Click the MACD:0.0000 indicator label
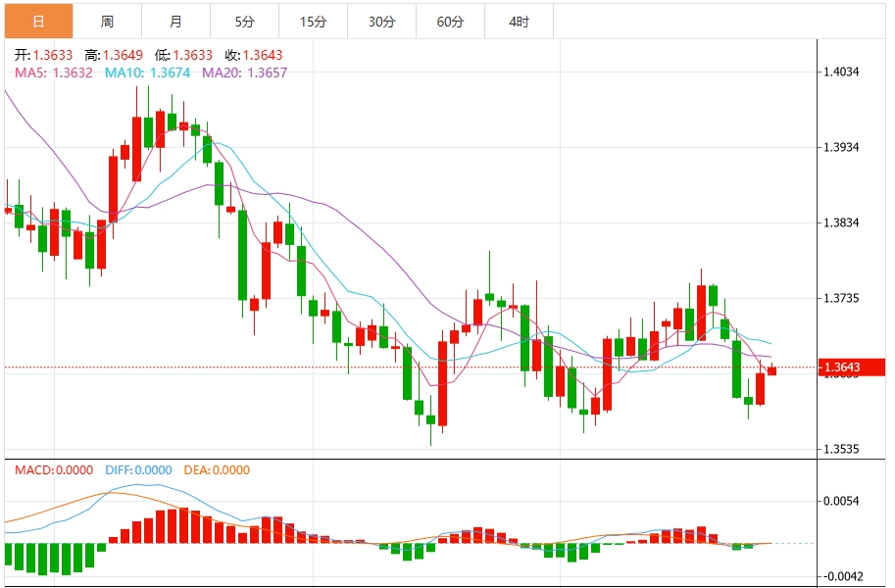This screenshot has width=895, height=588. (54, 469)
